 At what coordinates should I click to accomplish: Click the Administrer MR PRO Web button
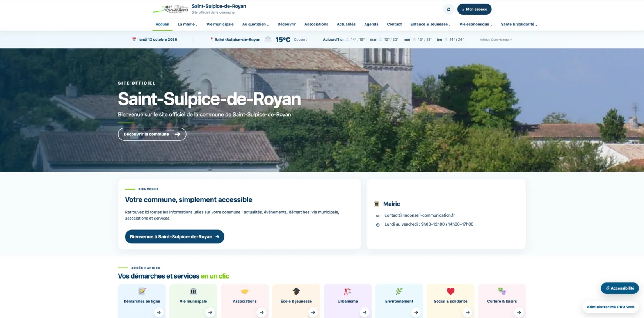tap(610, 307)
